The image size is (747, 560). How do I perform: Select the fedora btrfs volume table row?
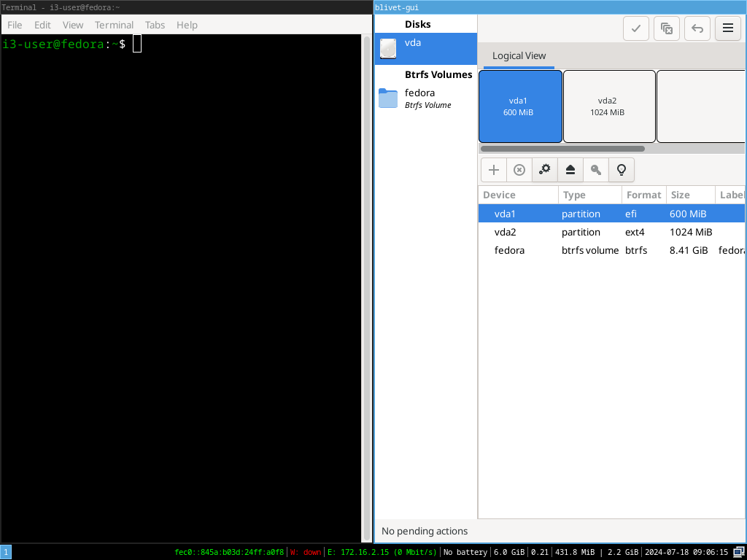pyautogui.click(x=612, y=250)
